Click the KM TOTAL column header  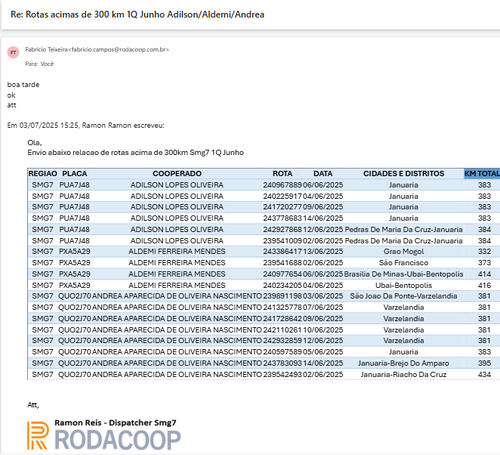coord(482,174)
